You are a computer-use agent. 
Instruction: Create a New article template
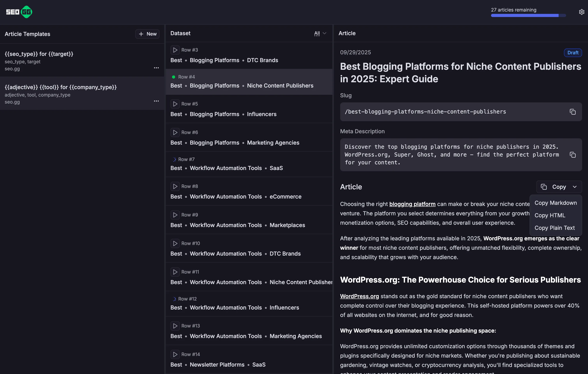pyautogui.click(x=147, y=34)
